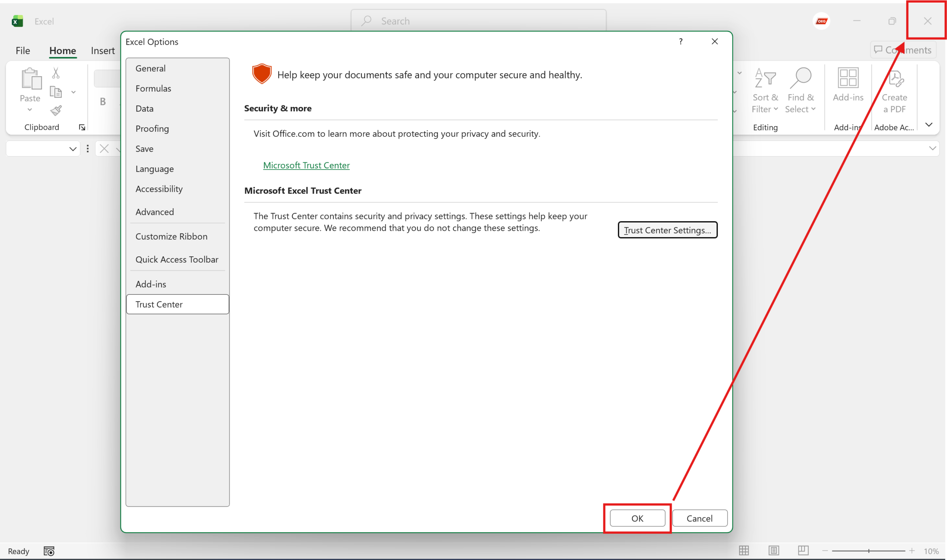The width and height of the screenshot is (947, 560).
Task: Expand the Paste dropdown arrow
Action: click(x=30, y=110)
